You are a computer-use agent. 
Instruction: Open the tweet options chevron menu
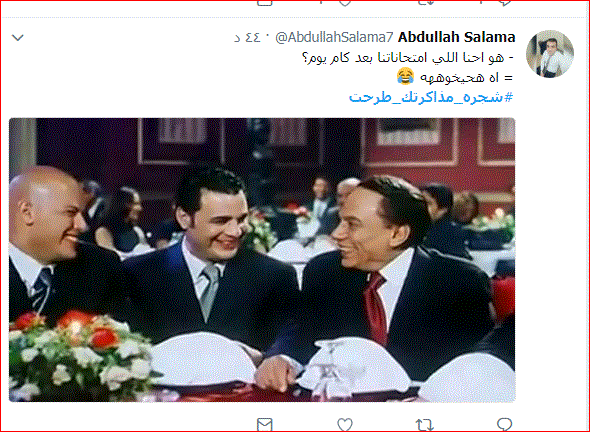(18, 38)
